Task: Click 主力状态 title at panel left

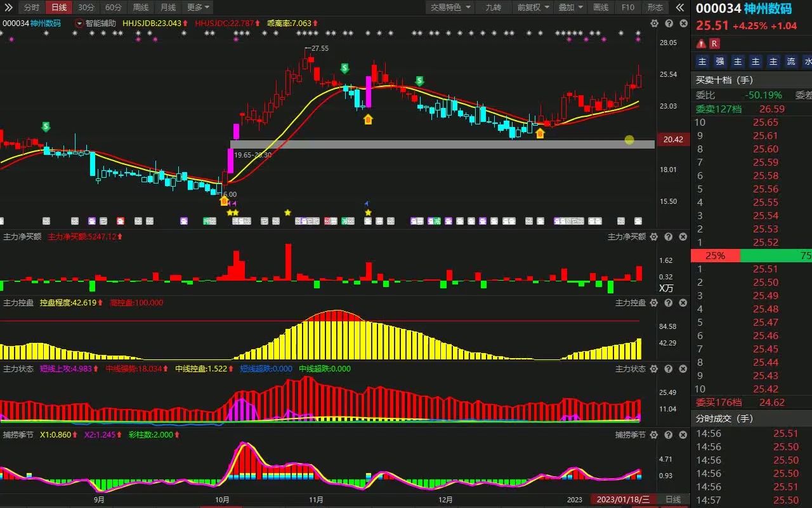Action: [x=18, y=368]
